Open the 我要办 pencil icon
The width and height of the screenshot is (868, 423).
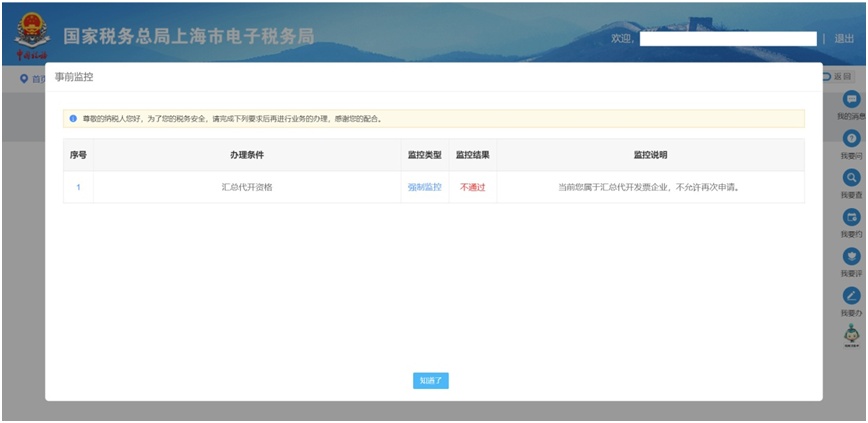pos(852,296)
